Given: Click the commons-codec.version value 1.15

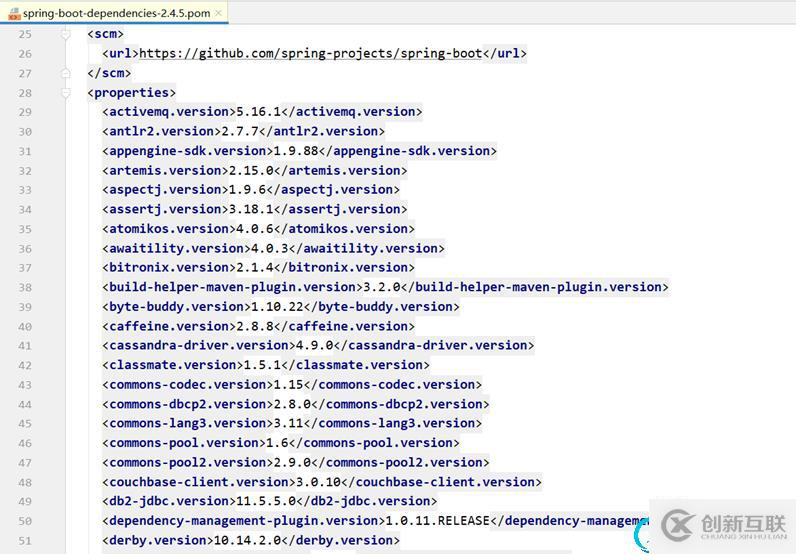Looking at the screenshot, I should tap(288, 384).
